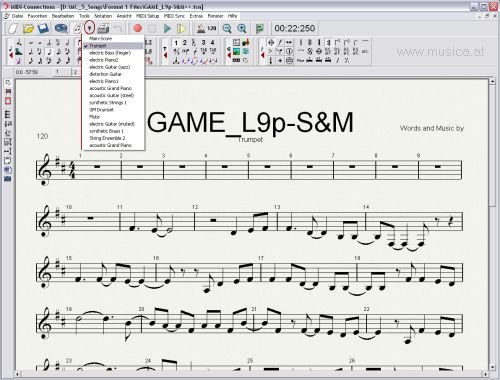Click measure 1 in the ruler
Screen dimensions: 500x380
[62, 72]
